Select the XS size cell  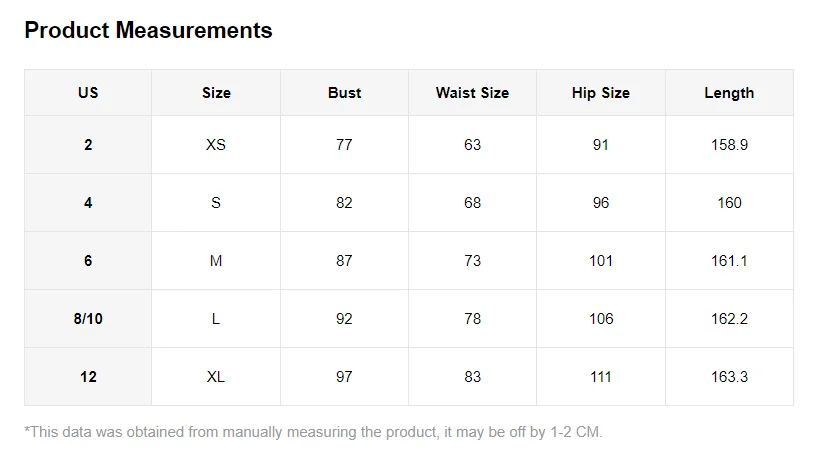pyautogui.click(x=216, y=145)
